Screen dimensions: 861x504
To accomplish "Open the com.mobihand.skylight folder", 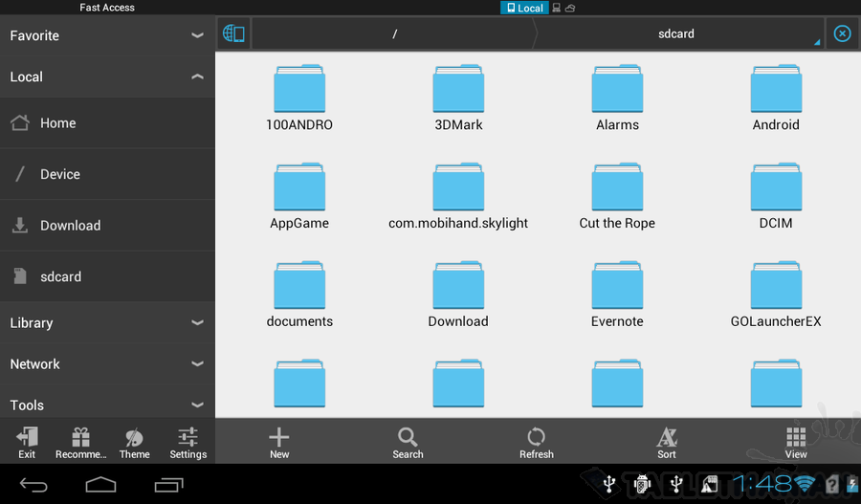I will point(458,197).
